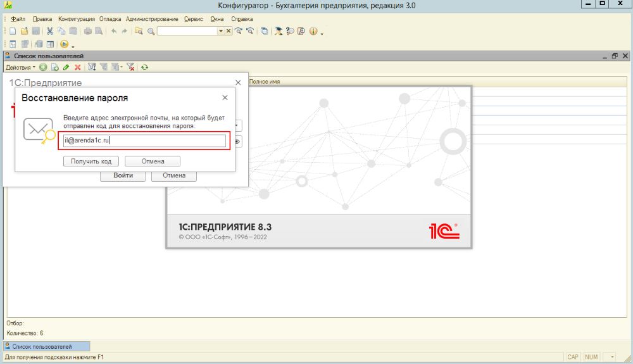Click the Cut scissors icon
The width and height of the screenshot is (633, 364).
coord(50,31)
